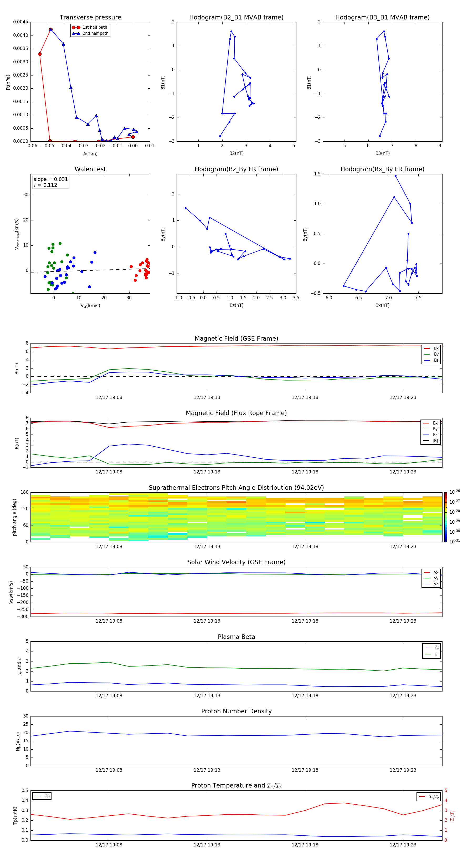This screenshot has width=473, height=868.
Task: Click '10^-26' colorbar label
Action: click(x=455, y=492)
